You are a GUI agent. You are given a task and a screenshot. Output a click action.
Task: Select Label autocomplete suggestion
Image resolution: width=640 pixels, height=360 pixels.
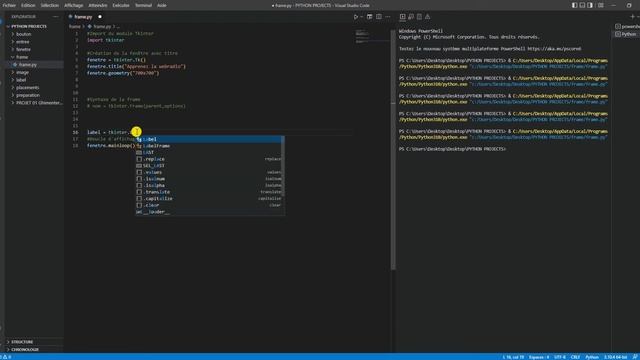tap(208, 139)
